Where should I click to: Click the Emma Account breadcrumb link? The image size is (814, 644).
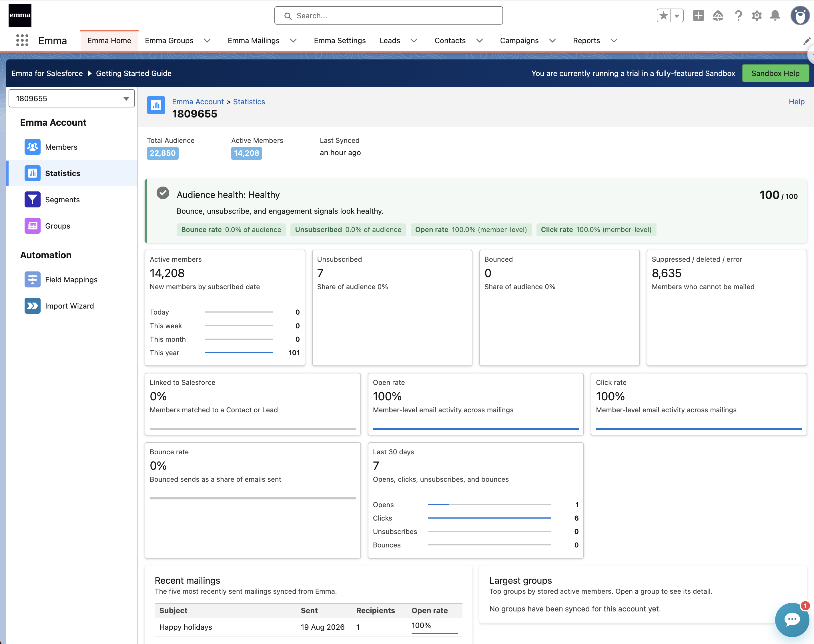[198, 101]
